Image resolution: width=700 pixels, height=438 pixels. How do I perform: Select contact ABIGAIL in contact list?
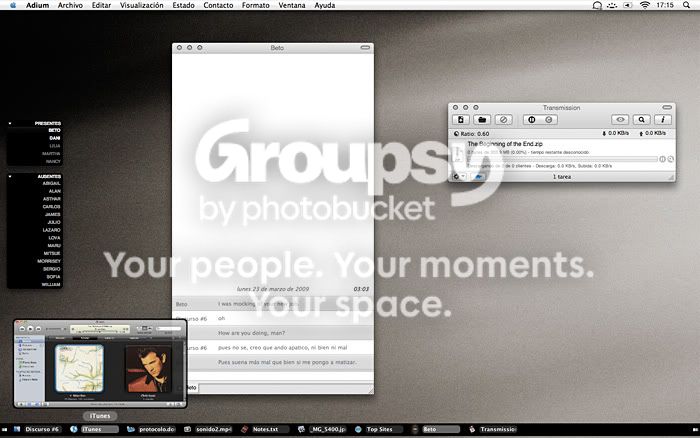[52, 184]
